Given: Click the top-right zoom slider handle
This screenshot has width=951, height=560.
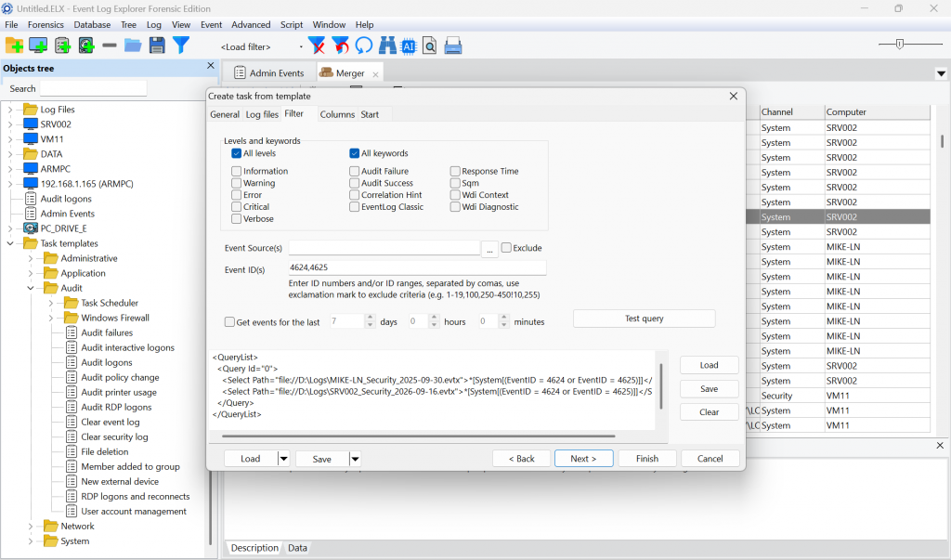Looking at the screenshot, I should pyautogui.click(x=899, y=44).
